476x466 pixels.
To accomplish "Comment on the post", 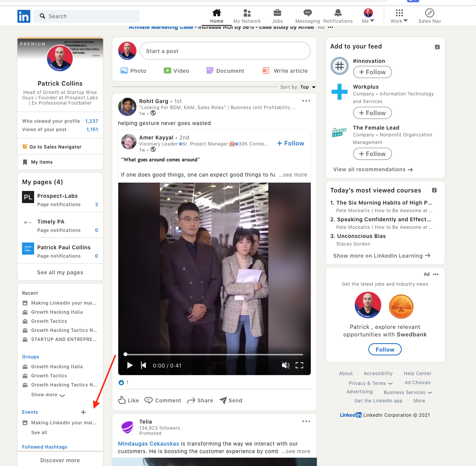I will pyautogui.click(x=163, y=400).
